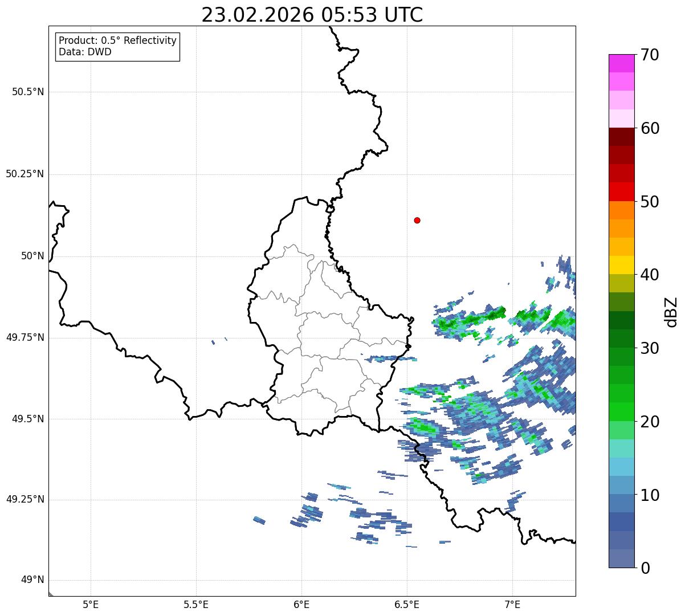Screen dimensions: 685x616
Task: Click the latitude label '49°N'
Action: 32,580
